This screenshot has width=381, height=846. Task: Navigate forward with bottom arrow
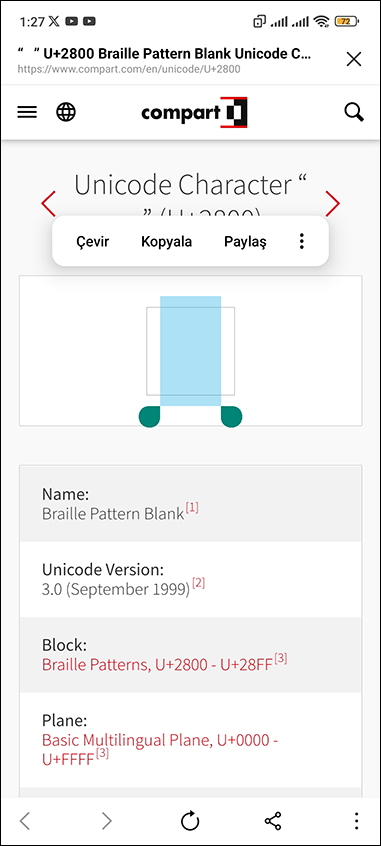107,821
